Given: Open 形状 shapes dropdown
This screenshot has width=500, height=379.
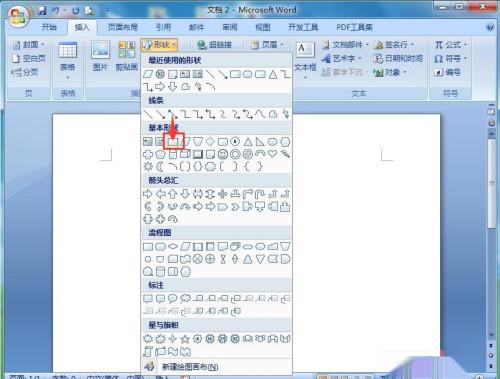Looking at the screenshot, I should tap(159, 45).
